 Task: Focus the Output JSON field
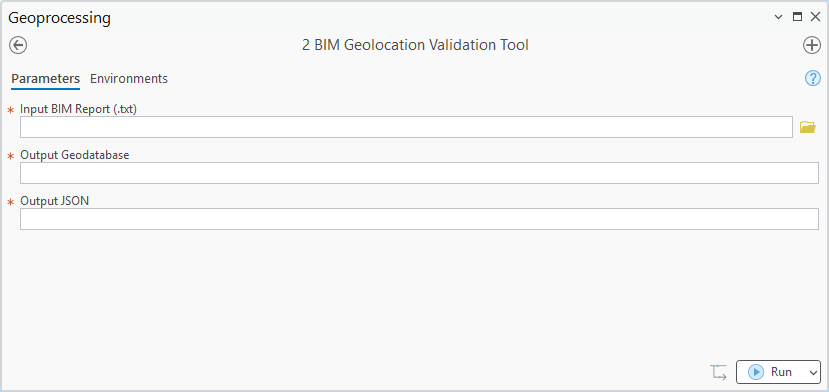pyautogui.click(x=419, y=219)
